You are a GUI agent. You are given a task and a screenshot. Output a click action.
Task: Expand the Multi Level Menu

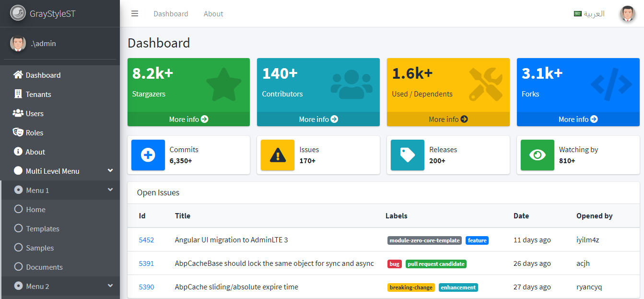point(110,170)
